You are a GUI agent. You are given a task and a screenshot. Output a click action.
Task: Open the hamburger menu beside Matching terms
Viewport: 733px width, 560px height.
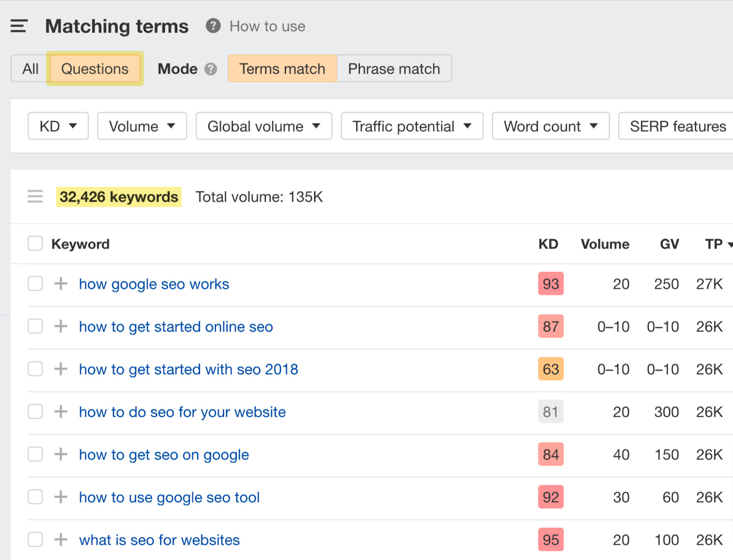(x=18, y=26)
